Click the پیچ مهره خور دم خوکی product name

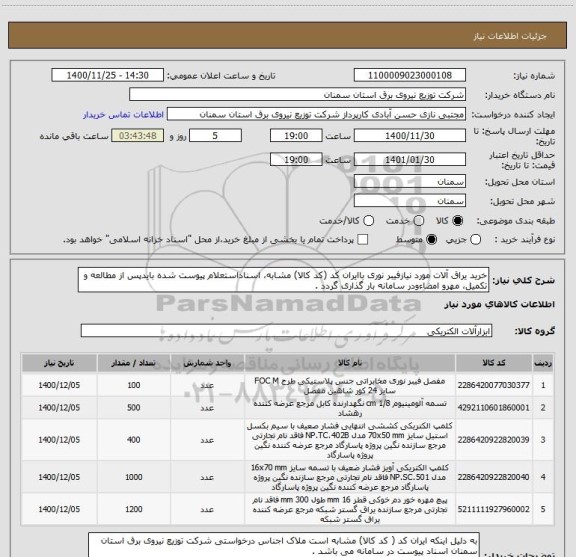point(350,510)
